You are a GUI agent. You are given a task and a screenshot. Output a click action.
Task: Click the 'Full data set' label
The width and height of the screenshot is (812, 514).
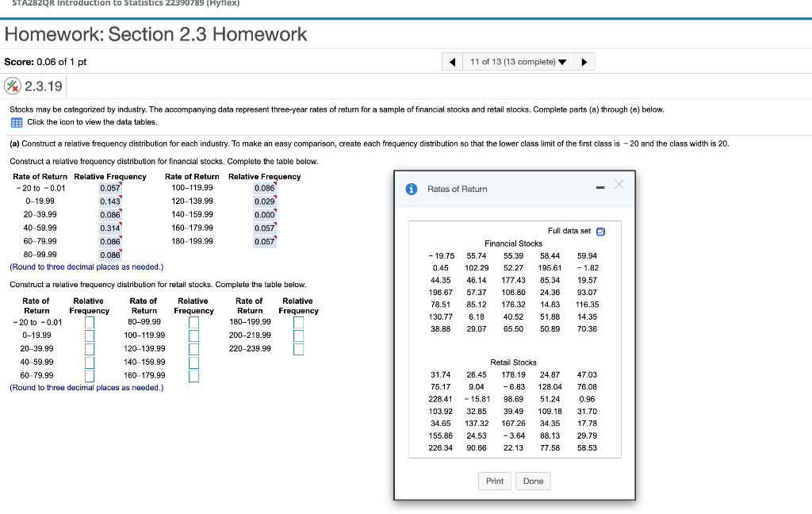(569, 231)
